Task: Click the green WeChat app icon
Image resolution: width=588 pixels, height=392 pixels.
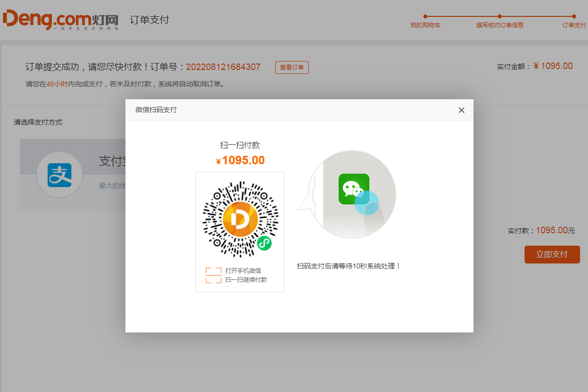Action: 353,189
